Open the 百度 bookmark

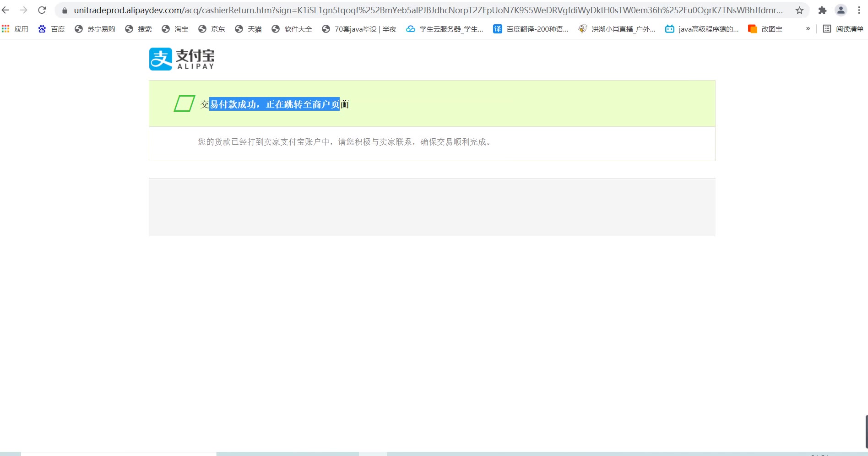pos(51,29)
